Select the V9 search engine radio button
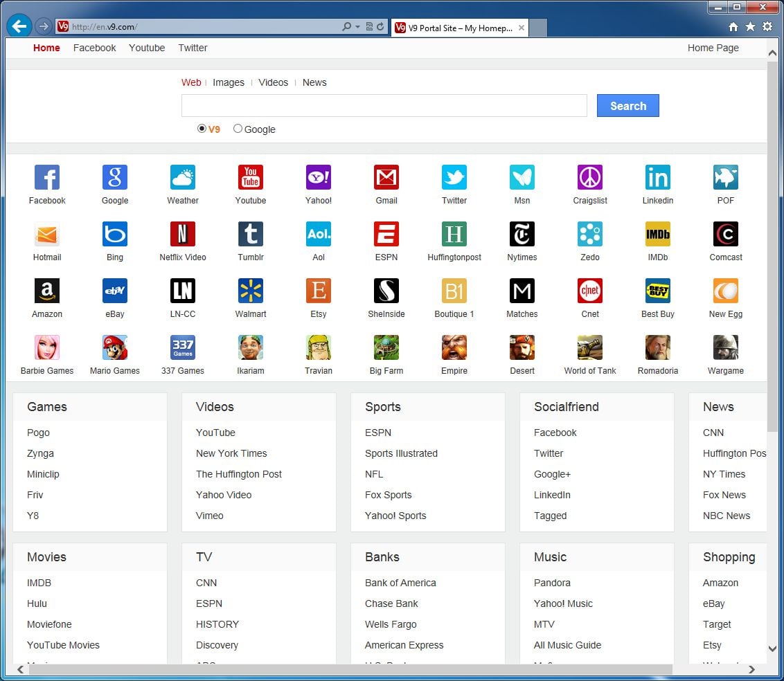This screenshot has height=681, width=784. tap(202, 129)
